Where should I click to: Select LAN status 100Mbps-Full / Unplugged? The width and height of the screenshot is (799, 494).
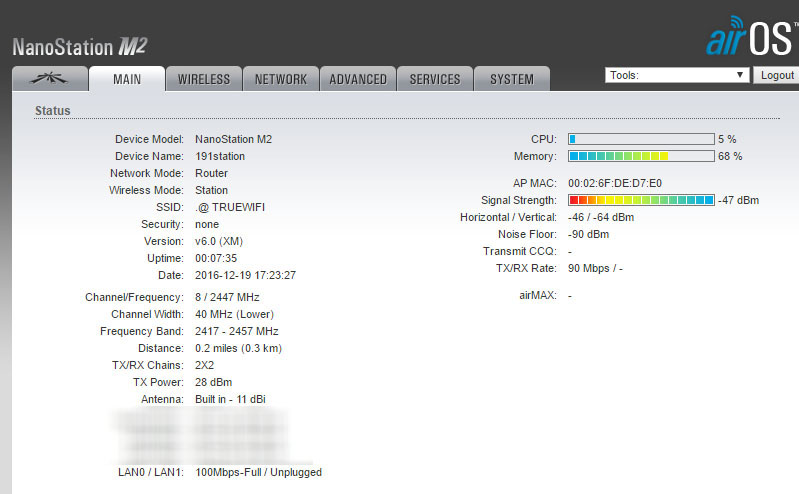click(258, 472)
